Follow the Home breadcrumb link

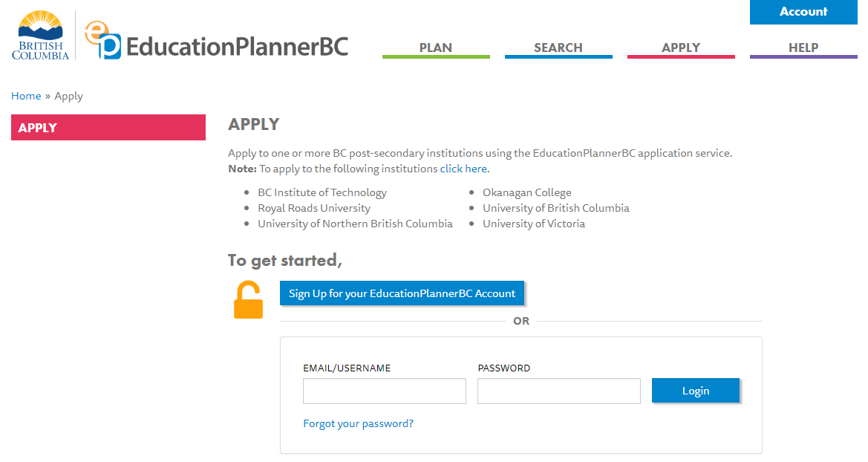(x=26, y=96)
